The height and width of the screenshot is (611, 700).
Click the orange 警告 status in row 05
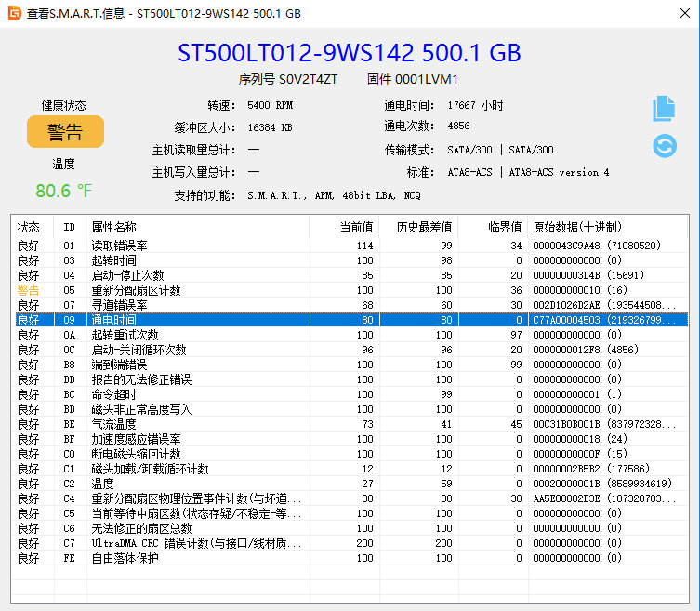point(28,290)
